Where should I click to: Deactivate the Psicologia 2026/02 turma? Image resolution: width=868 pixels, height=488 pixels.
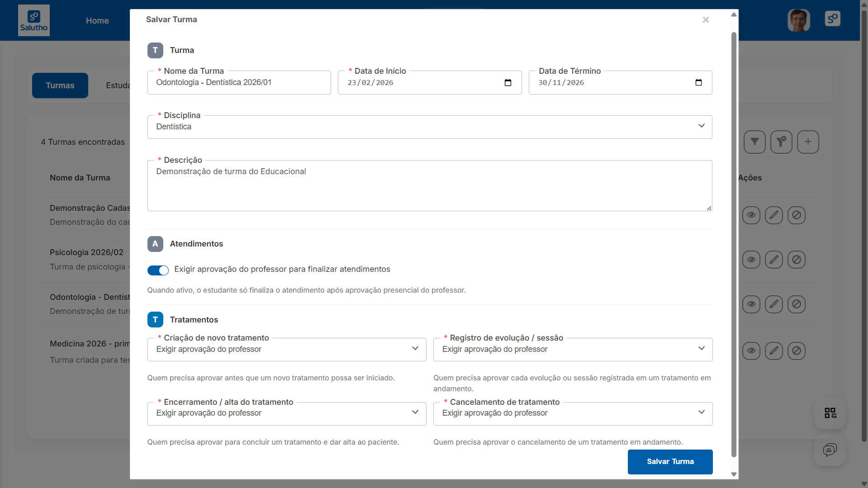point(797,260)
